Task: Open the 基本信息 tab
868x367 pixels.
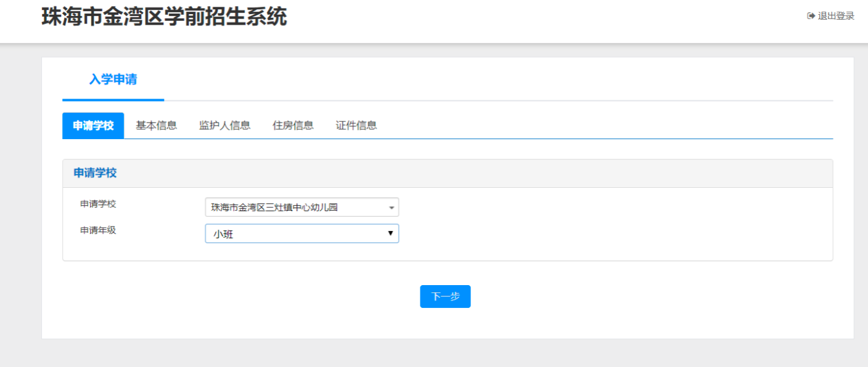Action: coord(156,126)
